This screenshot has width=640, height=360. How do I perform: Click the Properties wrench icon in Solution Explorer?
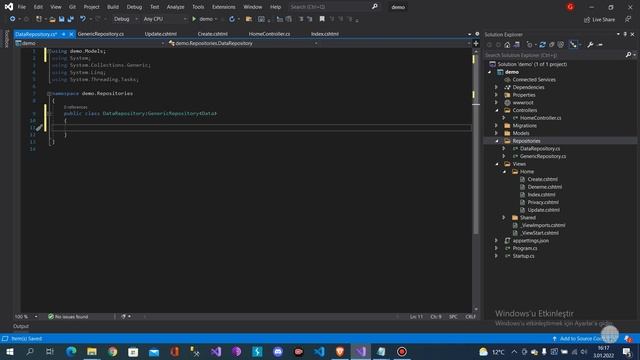pyautogui.click(x=590, y=45)
